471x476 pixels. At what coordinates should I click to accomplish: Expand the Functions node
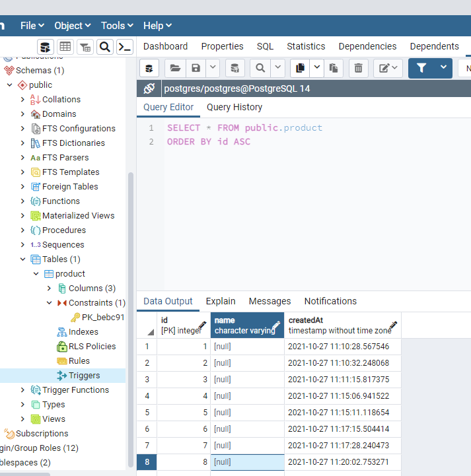(x=22, y=201)
